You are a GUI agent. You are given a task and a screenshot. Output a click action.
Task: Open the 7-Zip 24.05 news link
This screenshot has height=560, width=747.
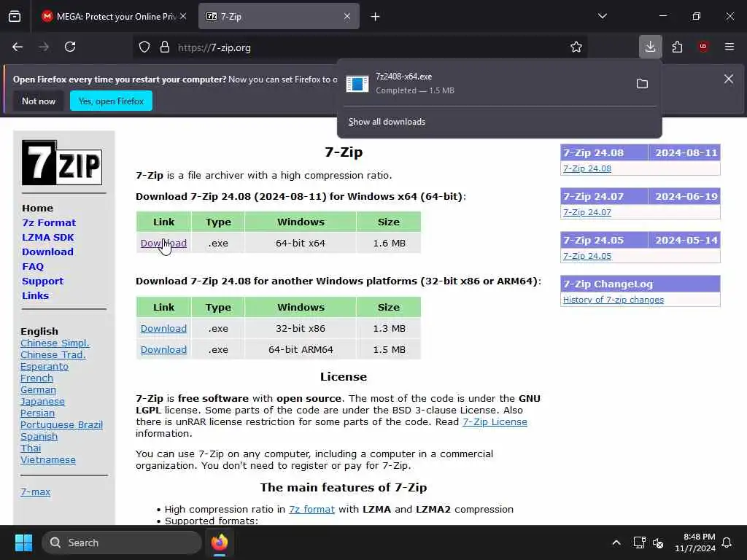pyautogui.click(x=587, y=256)
